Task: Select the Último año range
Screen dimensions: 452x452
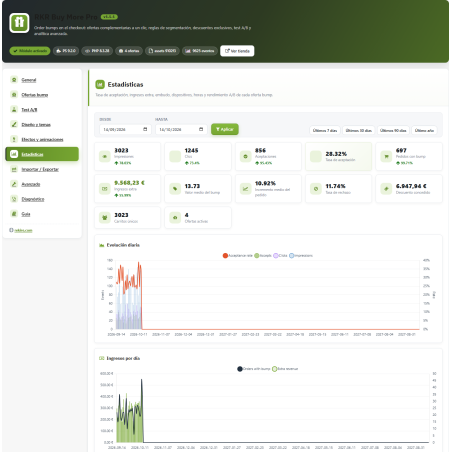Action: pos(424,130)
